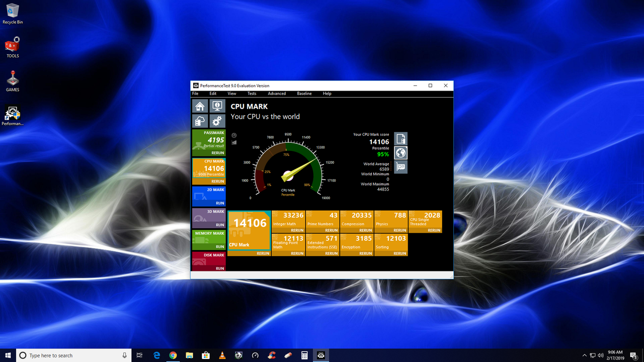Launch Google Chrome from the taskbar

[x=173, y=355]
